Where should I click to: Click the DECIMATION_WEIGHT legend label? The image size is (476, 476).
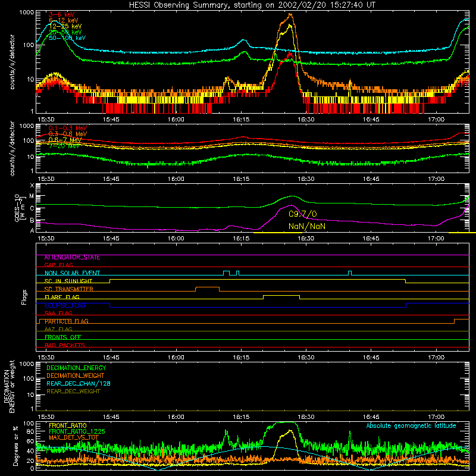tap(76, 375)
